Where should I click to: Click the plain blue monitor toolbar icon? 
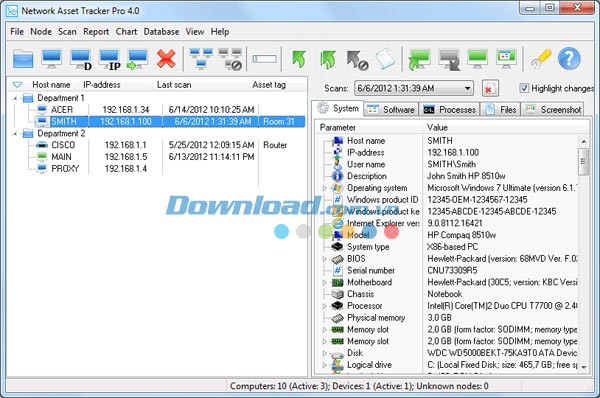(52, 60)
